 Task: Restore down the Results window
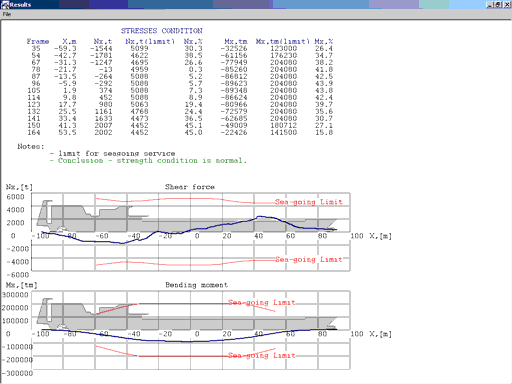click(498, 5)
